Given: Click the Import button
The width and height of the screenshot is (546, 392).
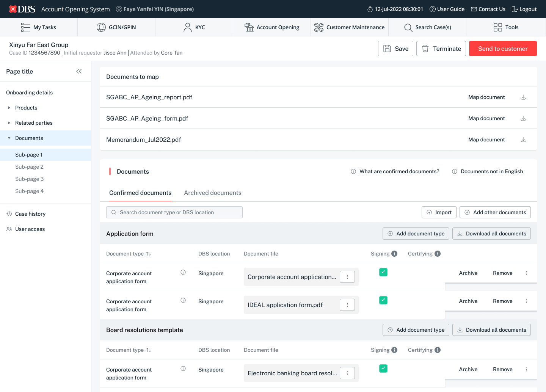Looking at the screenshot, I should pyautogui.click(x=439, y=212).
